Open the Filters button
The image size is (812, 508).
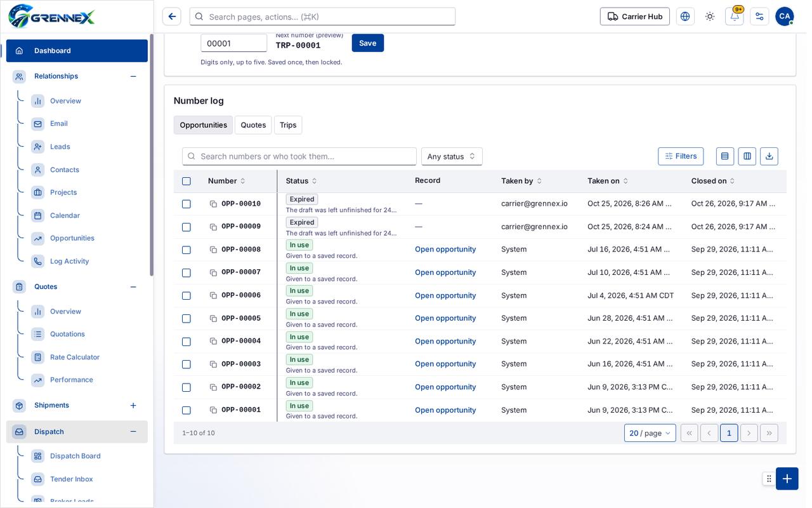click(x=681, y=156)
